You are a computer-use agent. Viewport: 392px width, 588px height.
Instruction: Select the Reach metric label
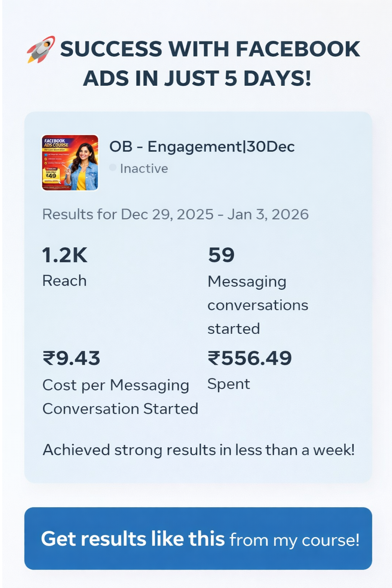click(64, 281)
